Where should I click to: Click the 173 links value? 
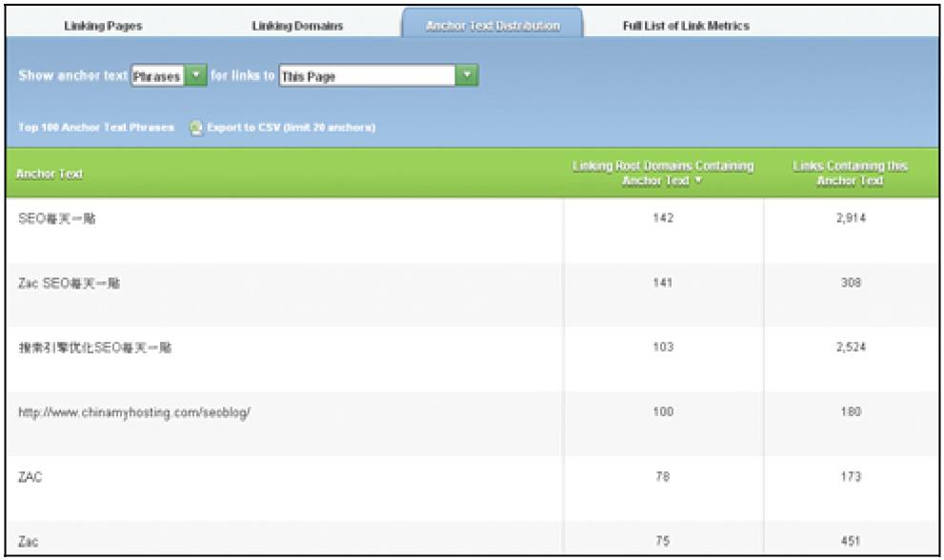851,476
